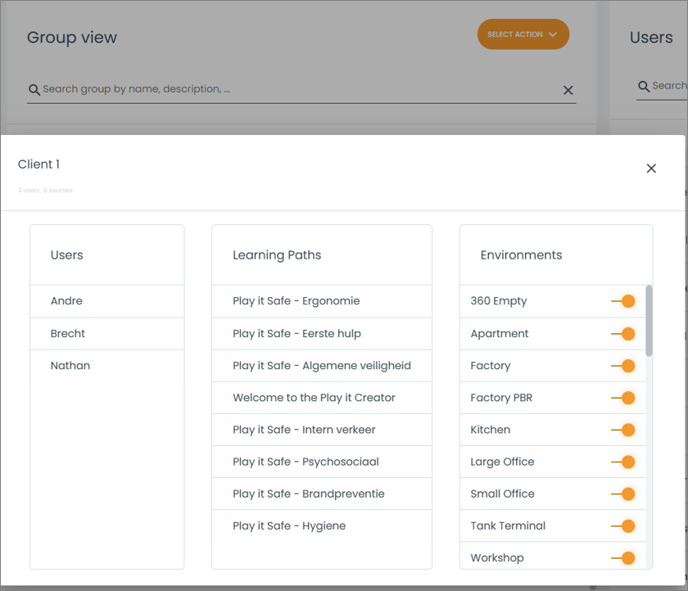This screenshot has width=688, height=591.
Task: Clear the group search field
Action: coord(568,90)
